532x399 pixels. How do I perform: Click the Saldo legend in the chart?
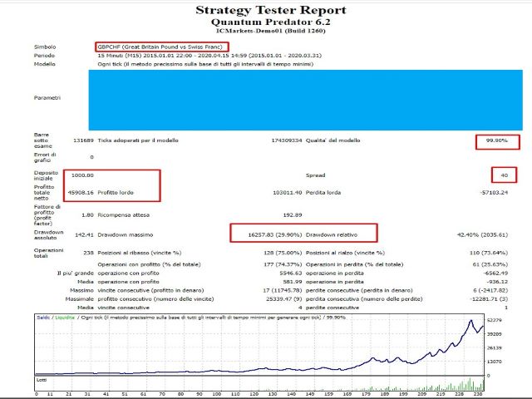point(43,318)
